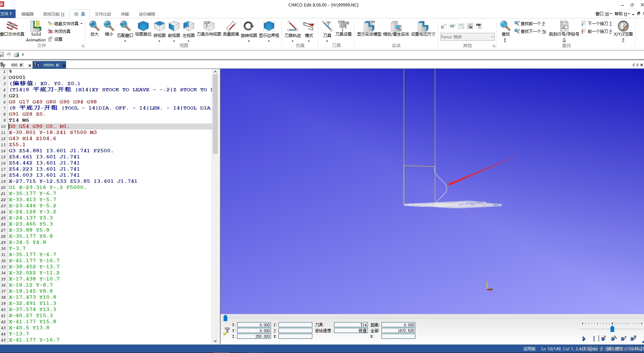Expand the 旋转视图 dropdown arrow
Image resolution: width=644 pixels, height=353 pixels.
point(249,41)
